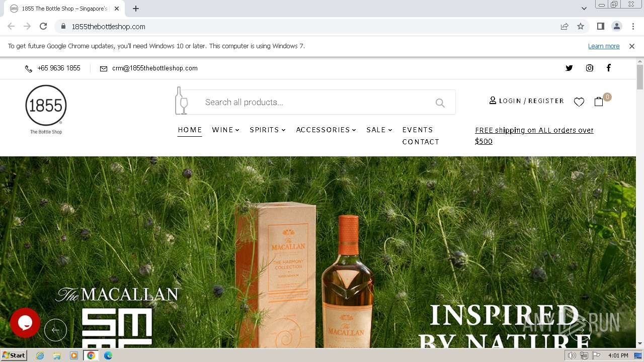The image size is (644, 362).
Task: Go to next banner slide
Action: [580, 330]
